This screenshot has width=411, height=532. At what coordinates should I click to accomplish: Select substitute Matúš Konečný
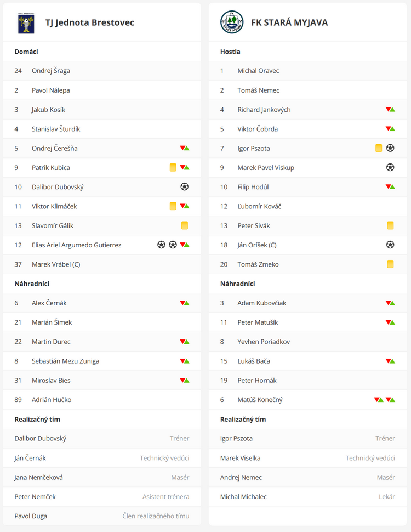[x=260, y=400]
